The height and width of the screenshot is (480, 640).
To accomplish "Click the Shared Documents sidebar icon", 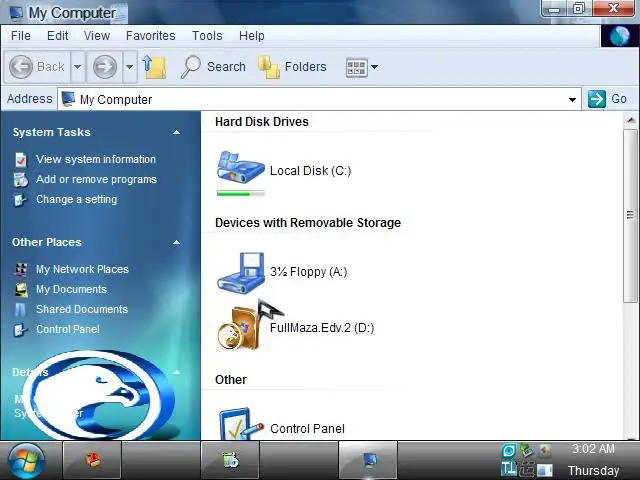I will [20, 309].
